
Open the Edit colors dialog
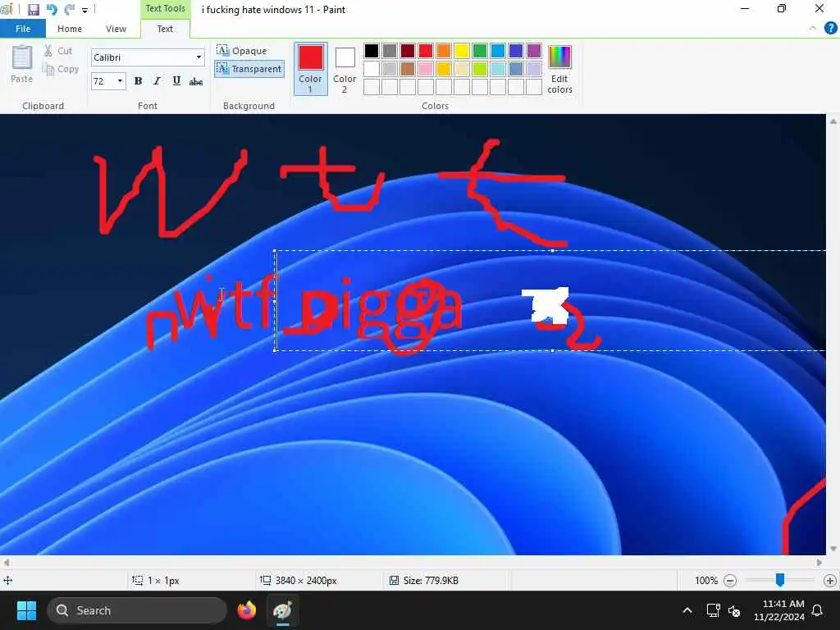click(x=559, y=69)
